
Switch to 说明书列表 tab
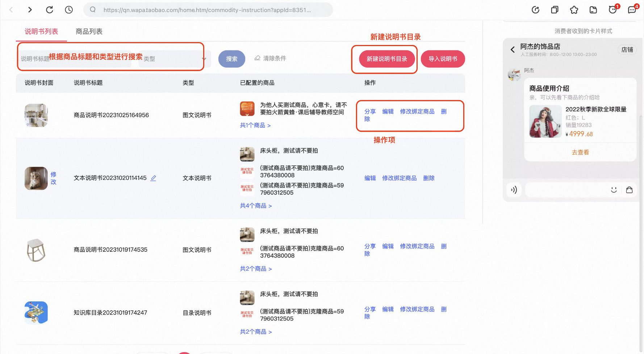[x=41, y=32]
